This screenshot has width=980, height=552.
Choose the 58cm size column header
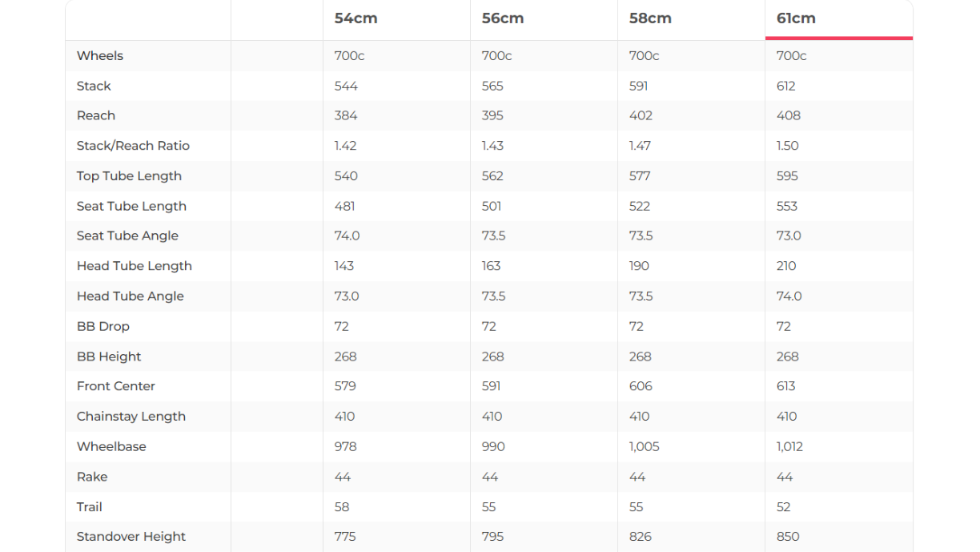(650, 18)
